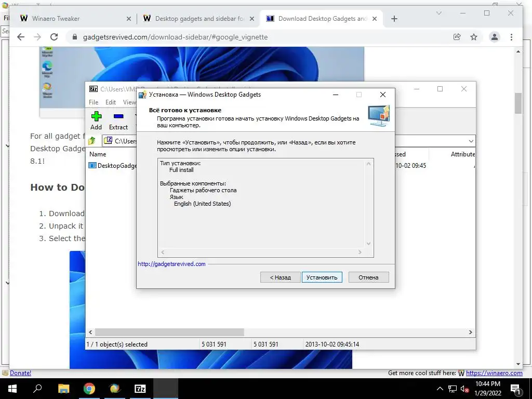Click the muted volume tray icon
Screen dimensions: 532x399
pyautogui.click(x=464, y=389)
